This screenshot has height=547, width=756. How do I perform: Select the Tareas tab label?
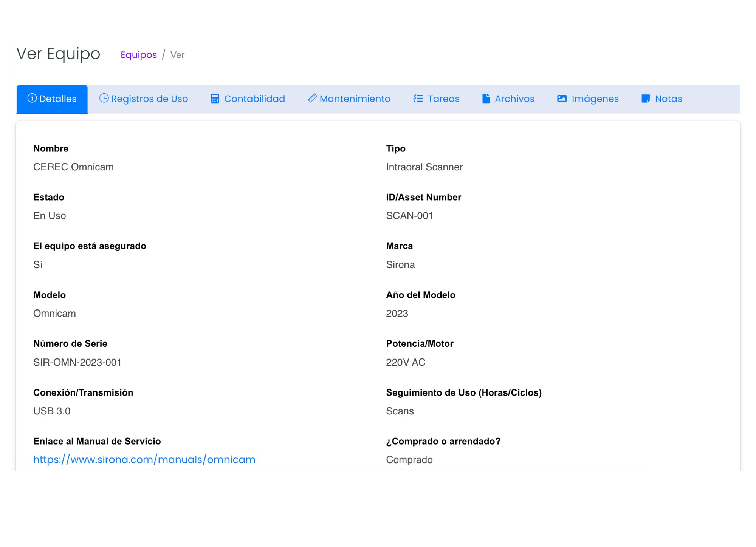(443, 99)
